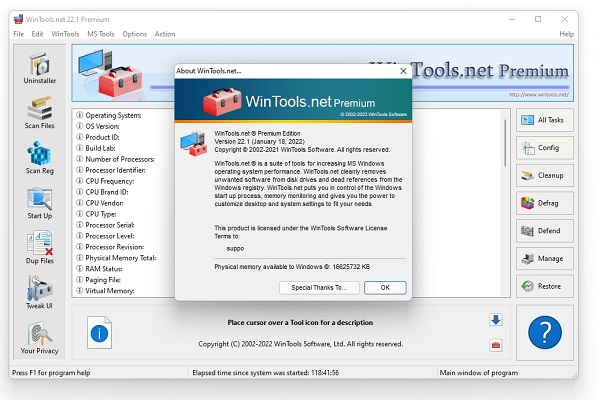This screenshot has width=600, height=400.
Task: Open the Dup Files finder
Action: 39,248
